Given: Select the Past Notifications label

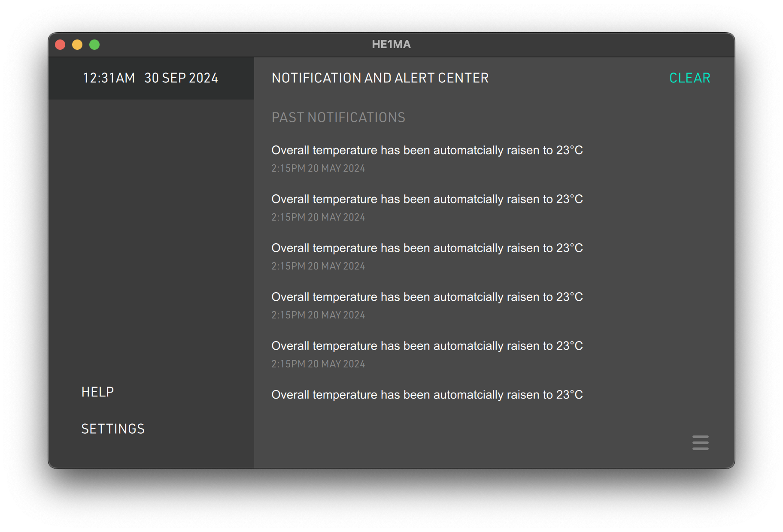Looking at the screenshot, I should (338, 118).
